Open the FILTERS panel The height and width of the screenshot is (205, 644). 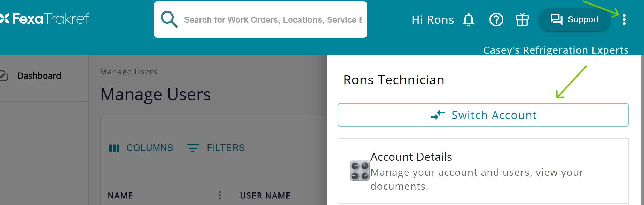(x=215, y=148)
